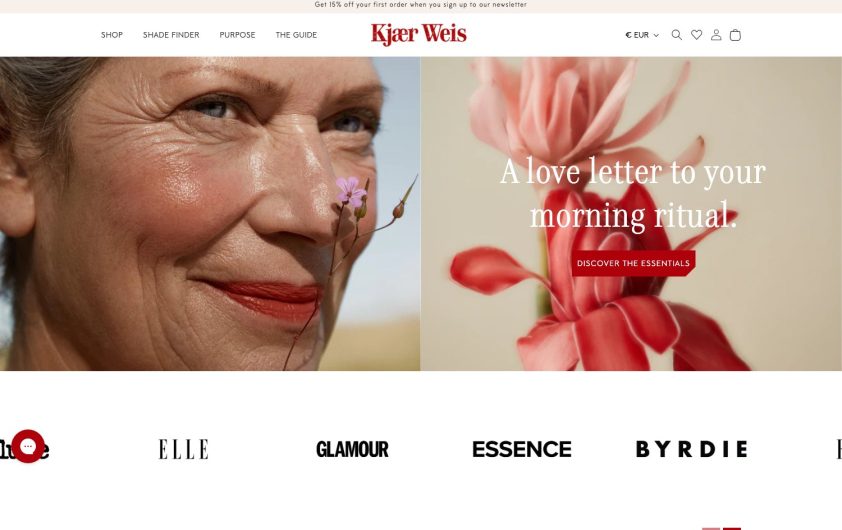Click the Kjaer Weis logo

pos(419,34)
